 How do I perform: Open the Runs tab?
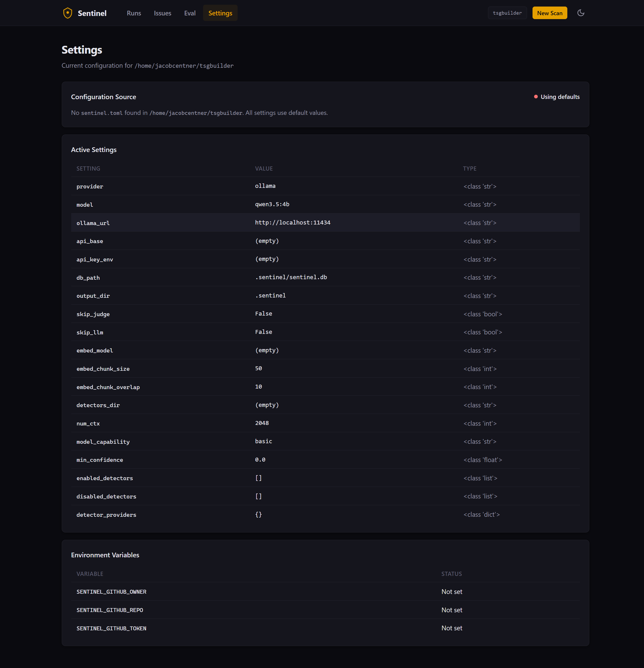134,13
